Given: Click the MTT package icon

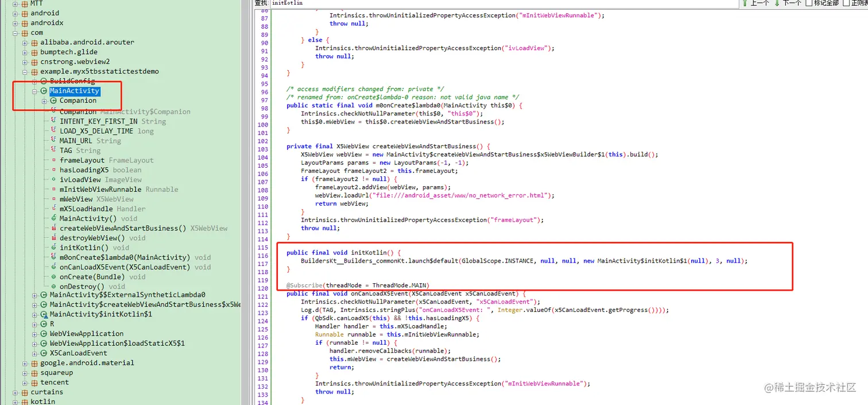Looking at the screenshot, I should [25, 3].
